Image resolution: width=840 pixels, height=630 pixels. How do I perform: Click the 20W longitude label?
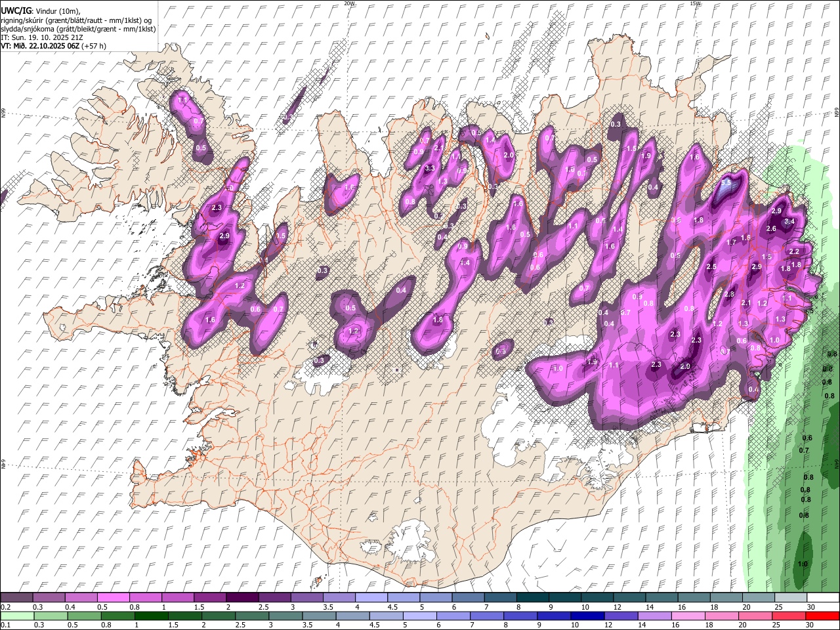[x=349, y=3]
